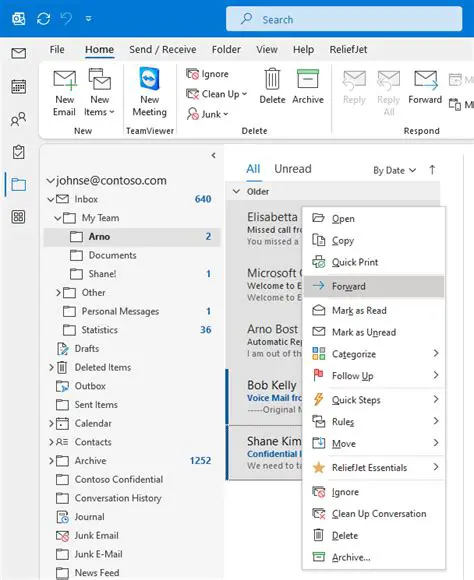474x580 pixels.
Task: Open the Categorize submenu
Action: pos(374,354)
